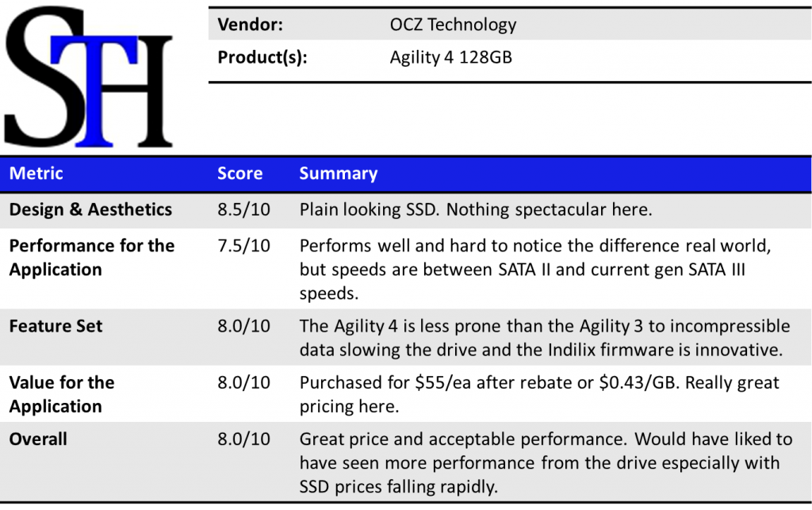
Task: Click the Score column header
Action: (239, 173)
